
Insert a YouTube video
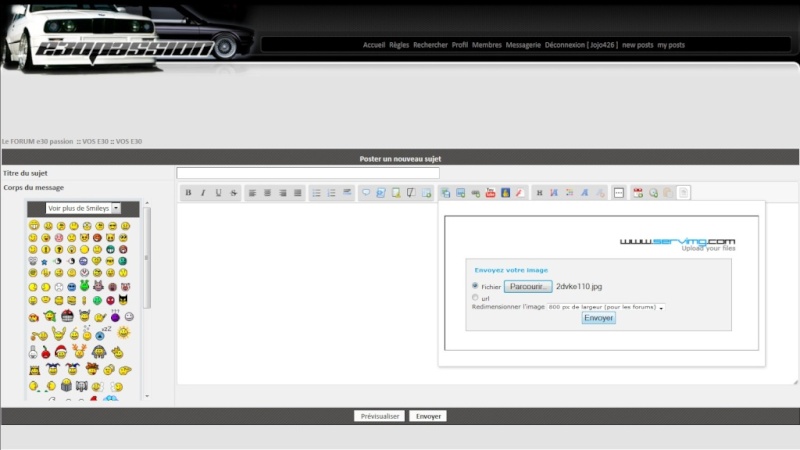click(490, 192)
